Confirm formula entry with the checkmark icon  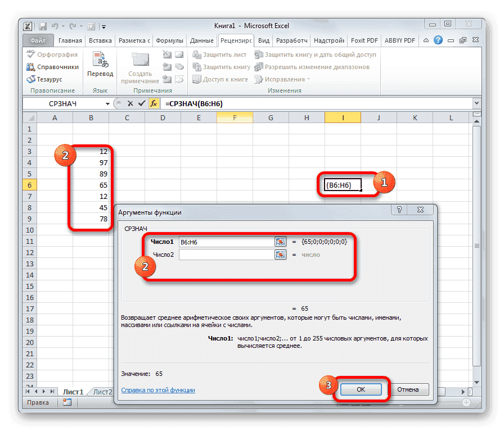(x=143, y=103)
